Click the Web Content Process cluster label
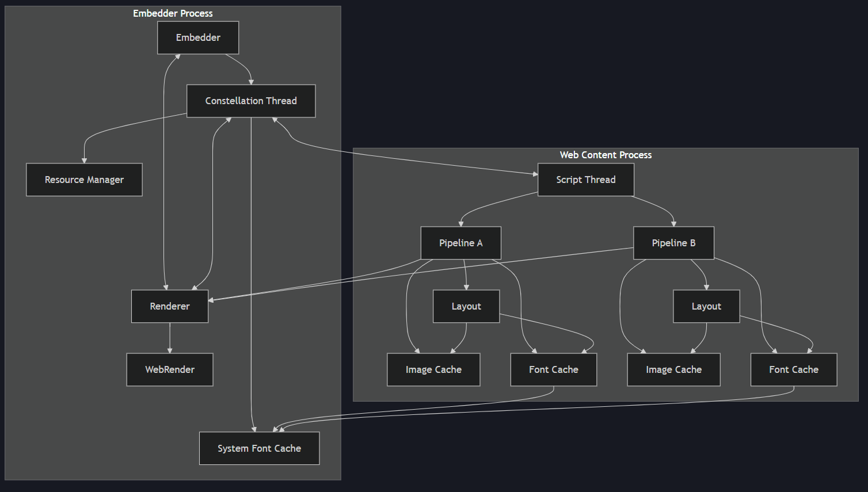Viewport: 868px width, 492px height. 606,155
